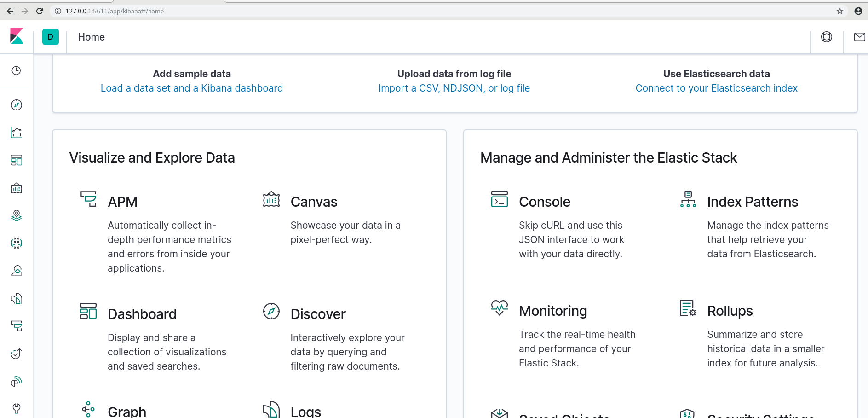The height and width of the screenshot is (418, 868).
Task: Open Infrastructure icon in sidebar
Action: 17,271
